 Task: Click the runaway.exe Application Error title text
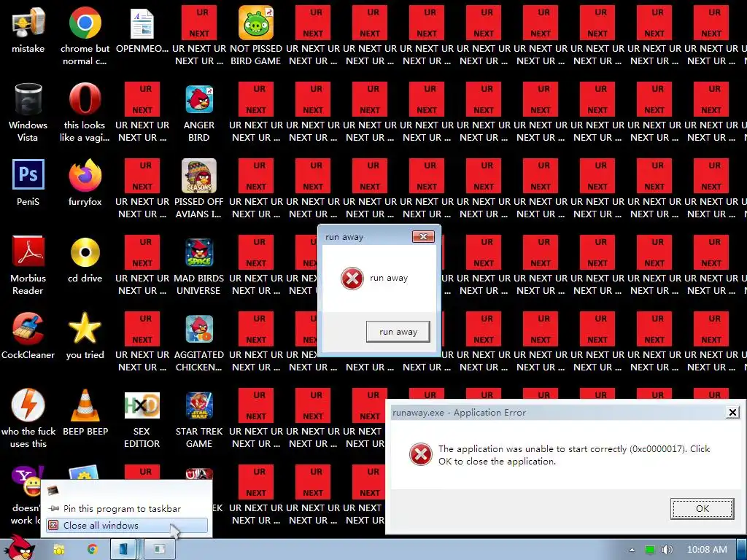click(x=460, y=413)
